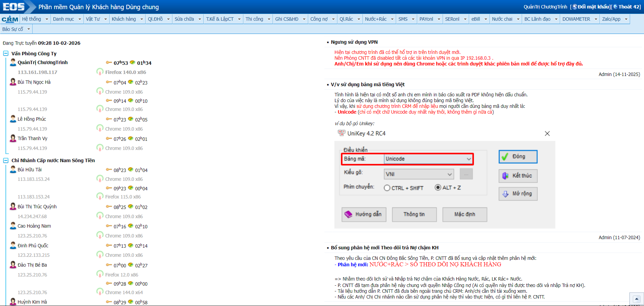Viewport: 644px width, 306px height.
Task: Open the Kiểu gõ VNI dropdown
Action: (419, 174)
